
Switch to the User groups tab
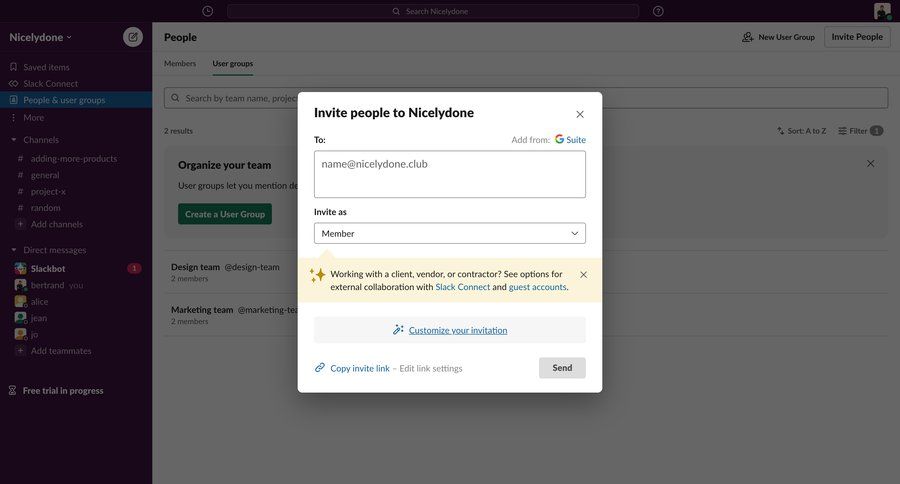[232, 64]
